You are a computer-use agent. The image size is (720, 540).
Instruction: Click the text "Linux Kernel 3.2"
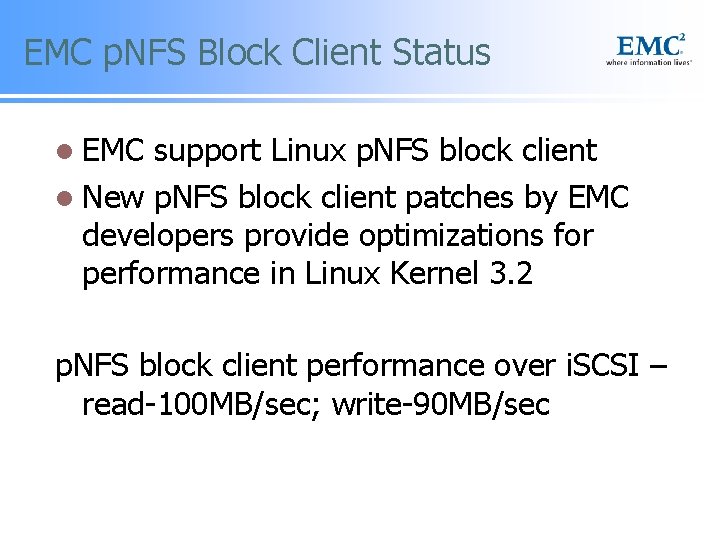pyautogui.click(x=418, y=273)
